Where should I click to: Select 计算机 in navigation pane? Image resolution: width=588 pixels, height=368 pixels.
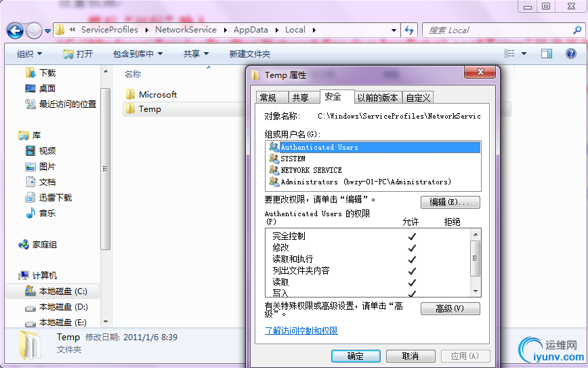[x=44, y=276]
